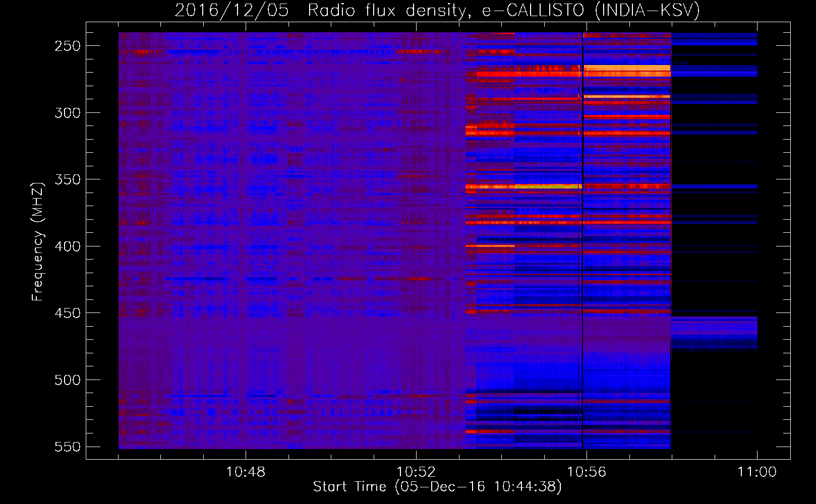Screen dimensions: 816x504
Task: Click the 10:56 time tick label
Action: pyautogui.click(x=587, y=472)
